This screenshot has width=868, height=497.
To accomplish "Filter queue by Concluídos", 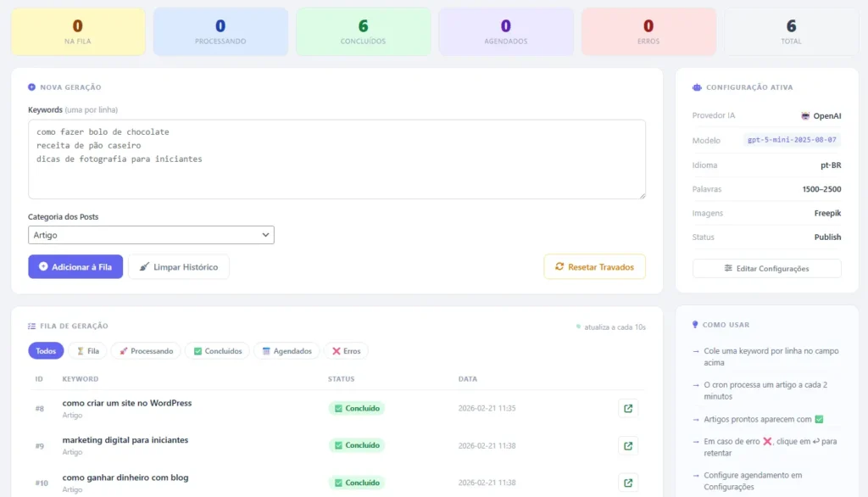I will pyautogui.click(x=218, y=351).
